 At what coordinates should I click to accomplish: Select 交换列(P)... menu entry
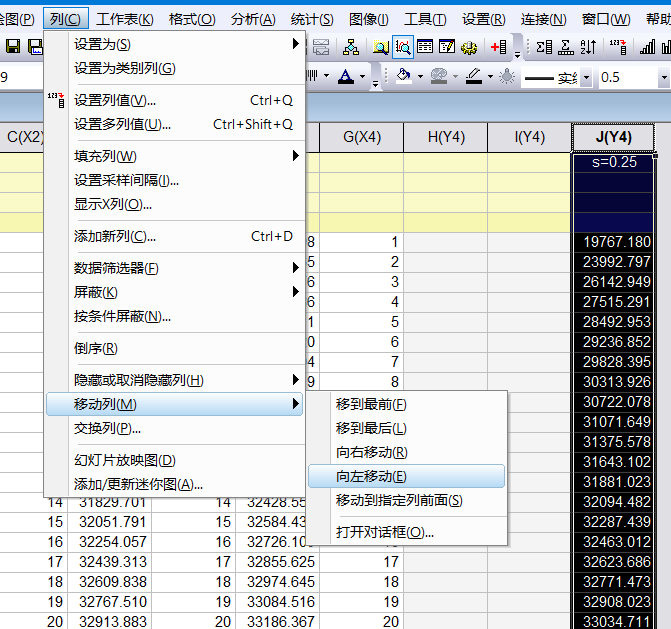point(175,428)
